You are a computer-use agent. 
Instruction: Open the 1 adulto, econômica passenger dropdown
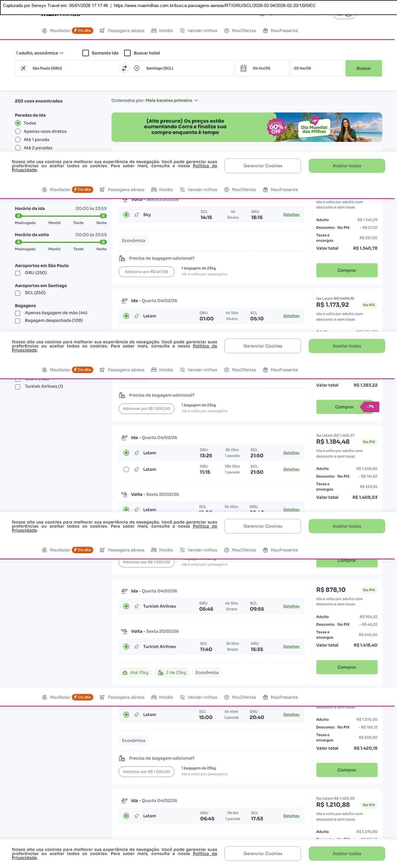click(40, 53)
